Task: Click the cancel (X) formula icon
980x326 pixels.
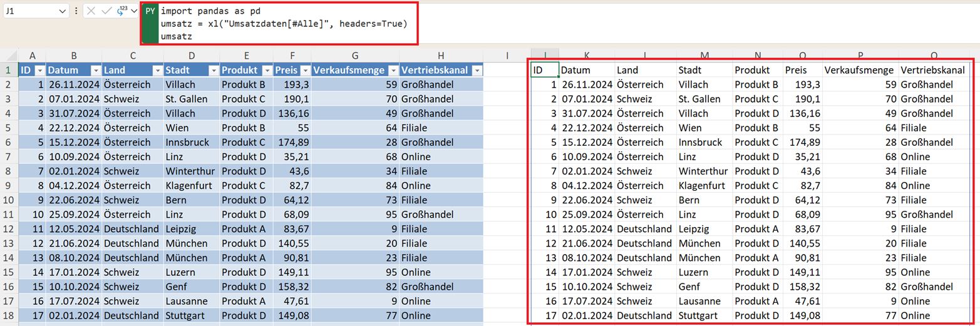Action: click(92, 11)
